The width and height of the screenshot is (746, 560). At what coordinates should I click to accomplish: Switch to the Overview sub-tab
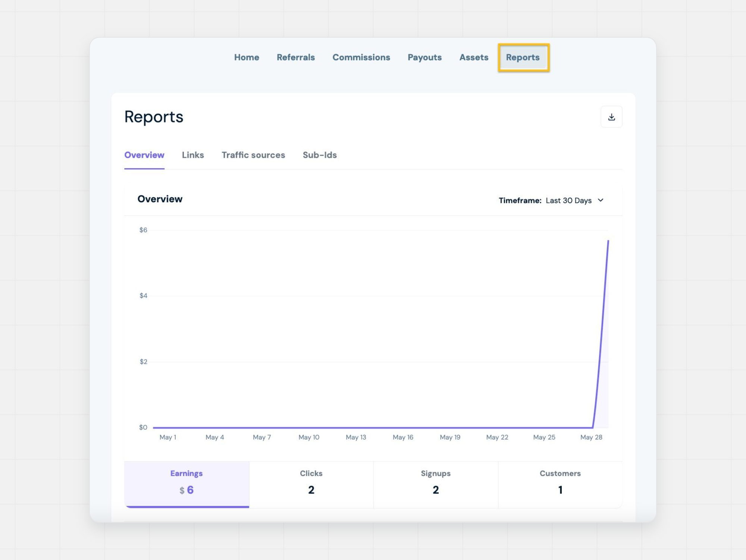click(x=144, y=155)
